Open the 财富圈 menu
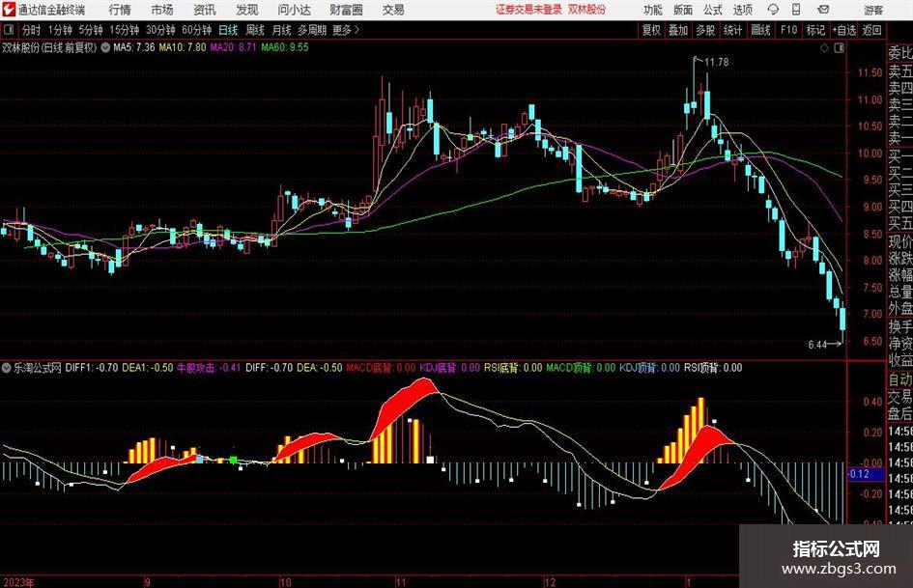Image resolution: width=913 pixels, height=588 pixels. tap(346, 10)
